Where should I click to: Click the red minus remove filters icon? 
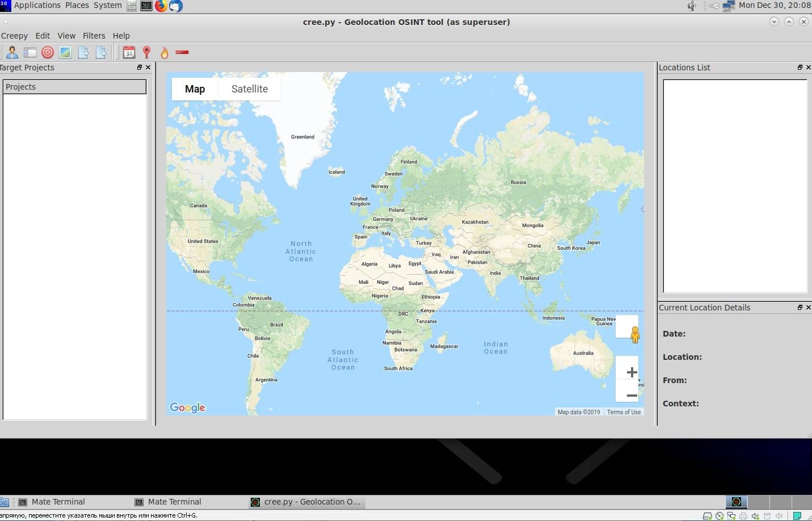[182, 52]
